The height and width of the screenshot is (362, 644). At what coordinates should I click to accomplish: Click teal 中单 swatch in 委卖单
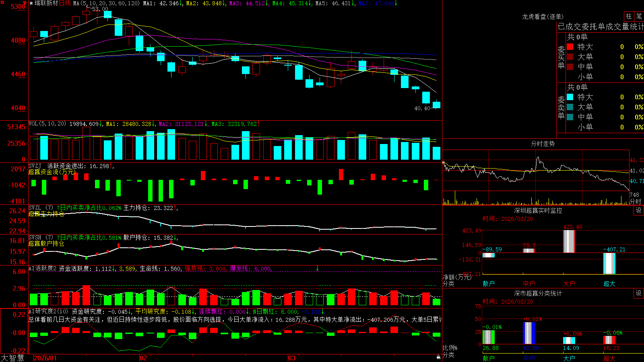[x=570, y=117]
